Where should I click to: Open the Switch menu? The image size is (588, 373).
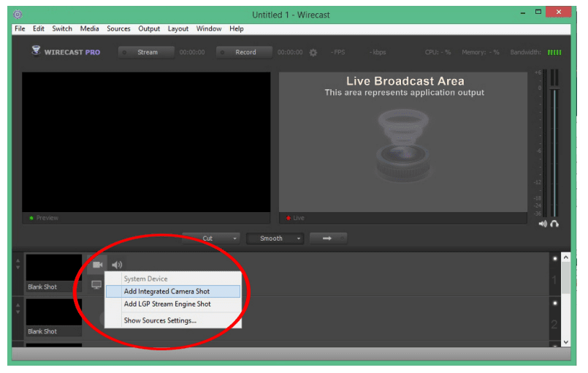[62, 29]
